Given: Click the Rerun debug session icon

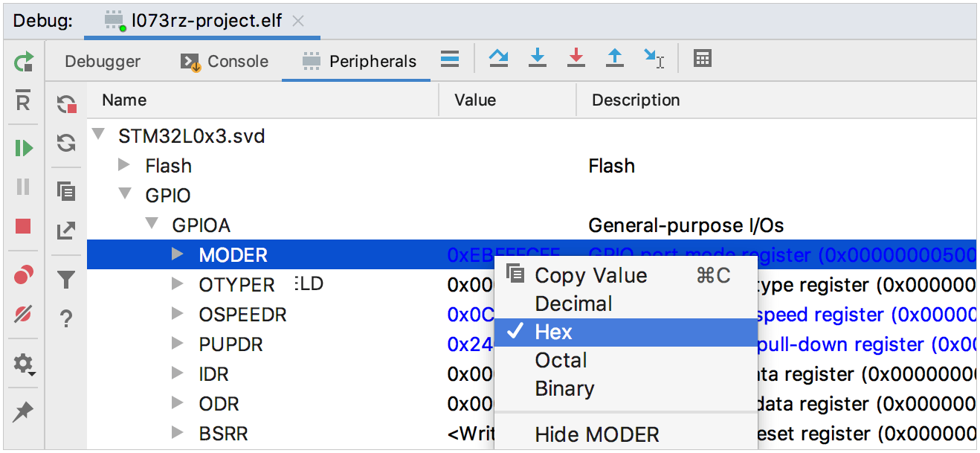Looking at the screenshot, I should pyautogui.click(x=24, y=62).
